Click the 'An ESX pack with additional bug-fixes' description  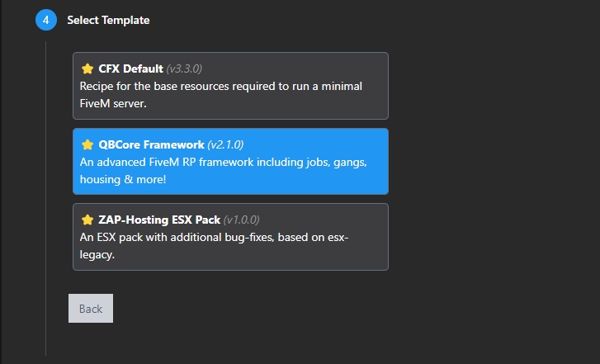pyautogui.click(x=225, y=238)
